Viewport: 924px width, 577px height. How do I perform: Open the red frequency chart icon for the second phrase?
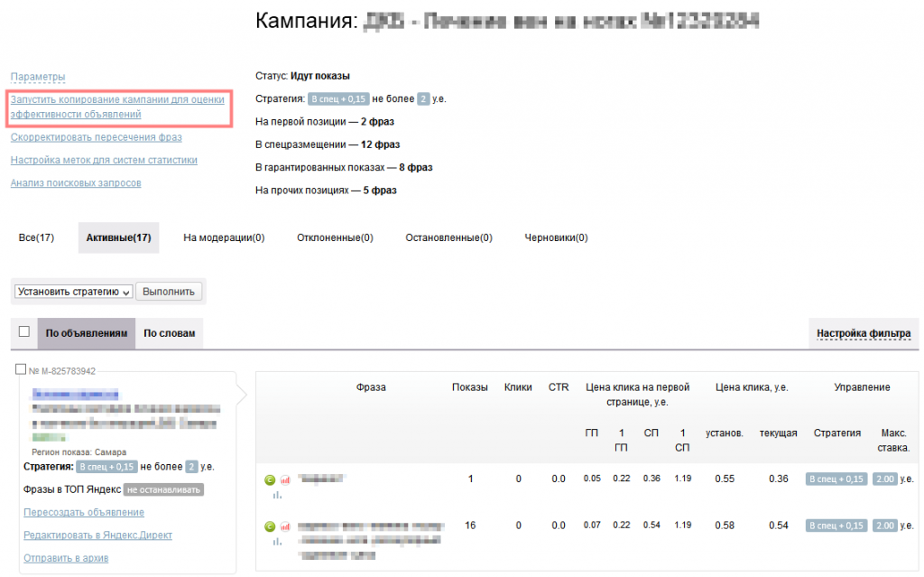(284, 526)
